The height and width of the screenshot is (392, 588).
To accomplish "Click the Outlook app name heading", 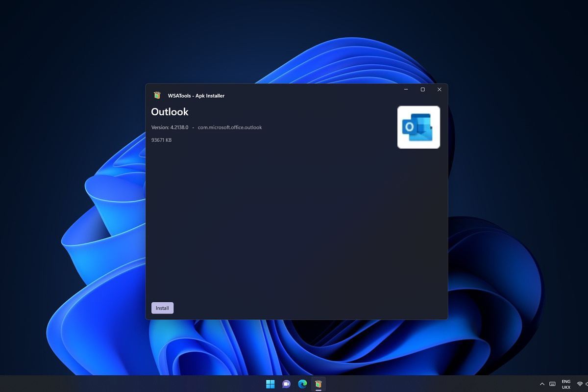I will (x=170, y=112).
